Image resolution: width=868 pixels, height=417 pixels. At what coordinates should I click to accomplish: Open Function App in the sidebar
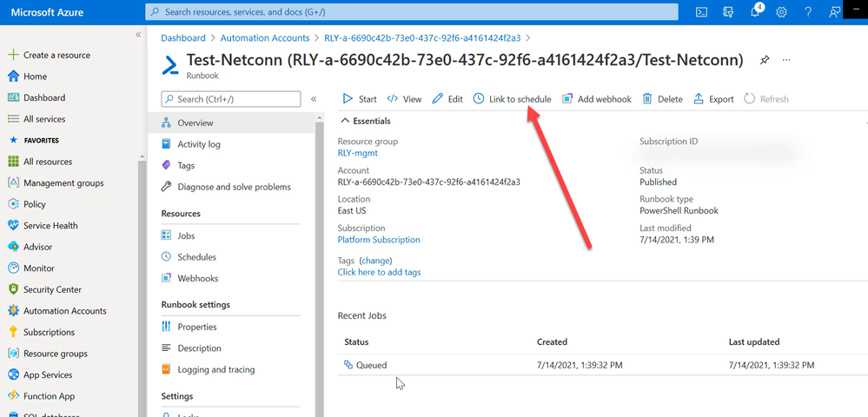coord(49,396)
